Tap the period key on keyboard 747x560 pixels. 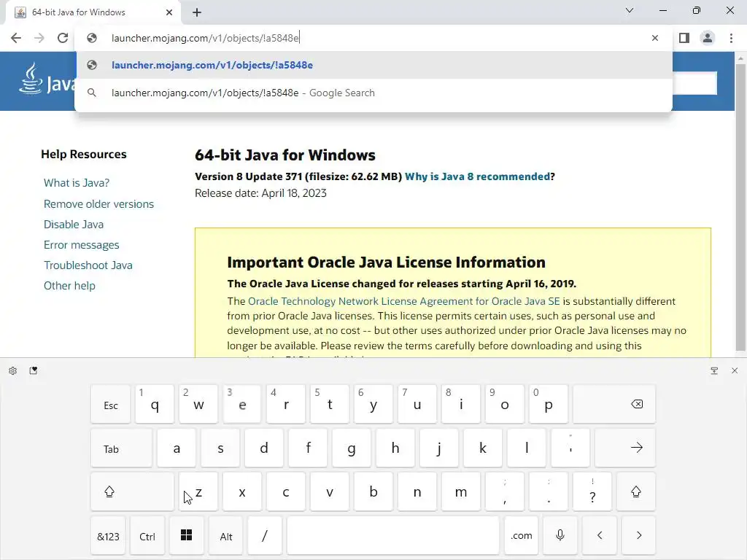click(x=549, y=491)
